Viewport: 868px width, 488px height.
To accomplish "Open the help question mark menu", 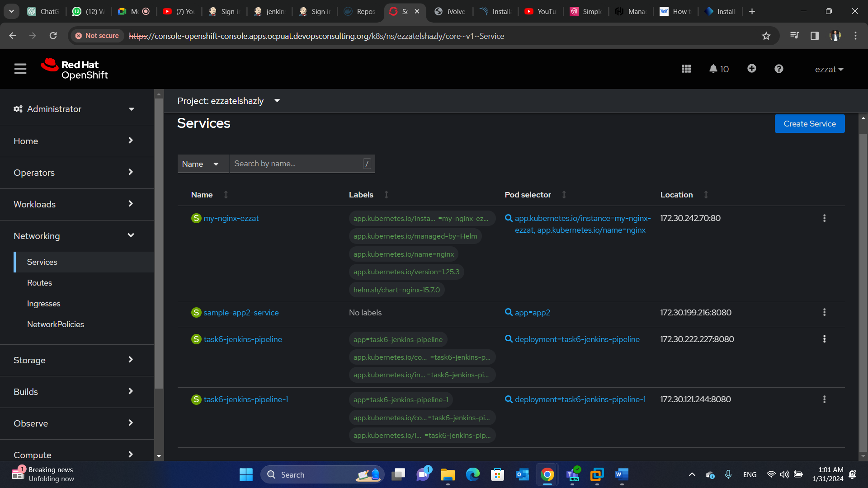I will pos(778,69).
